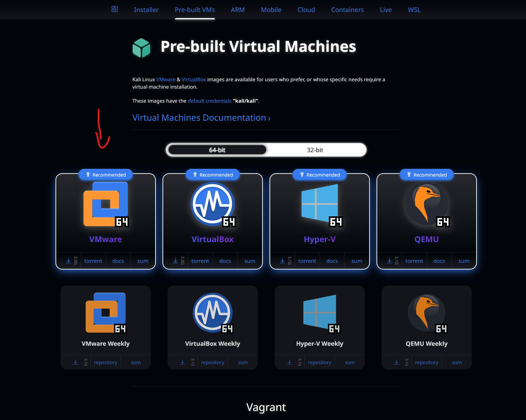Select the Pre-built VMs tab
The height and width of the screenshot is (420, 526).
[x=195, y=10]
